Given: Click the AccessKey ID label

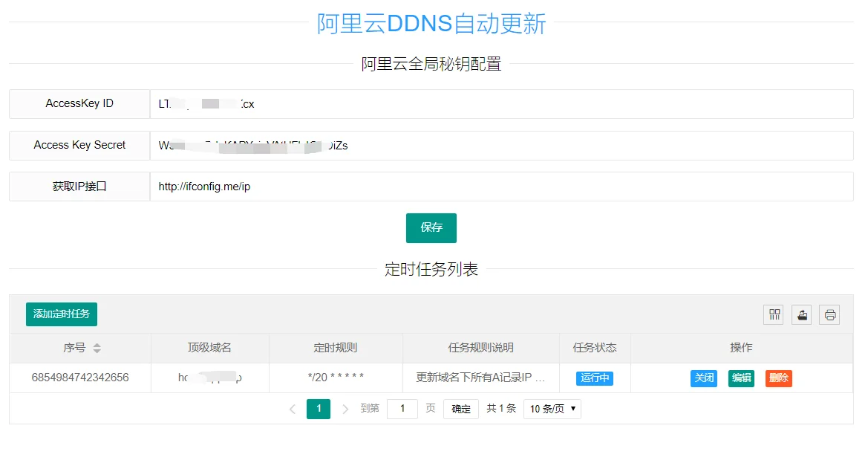Looking at the screenshot, I should pyautogui.click(x=79, y=103).
